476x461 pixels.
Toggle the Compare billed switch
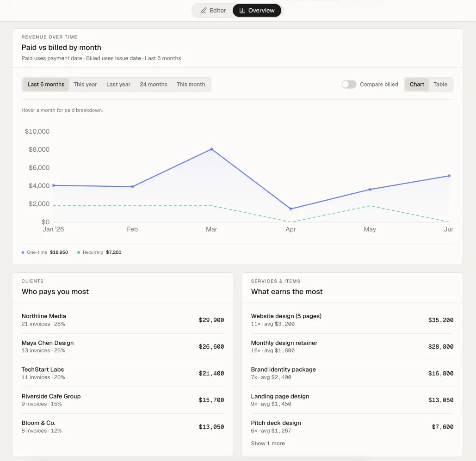tap(348, 84)
